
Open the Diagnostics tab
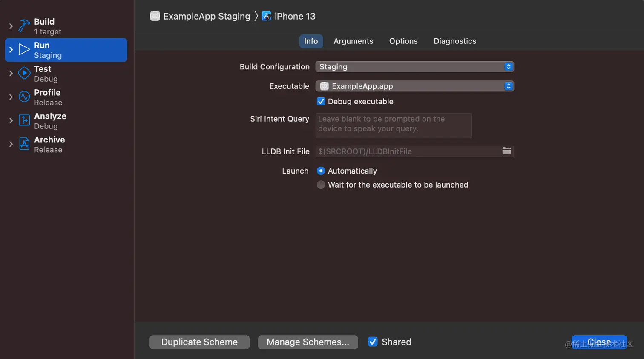tap(455, 41)
